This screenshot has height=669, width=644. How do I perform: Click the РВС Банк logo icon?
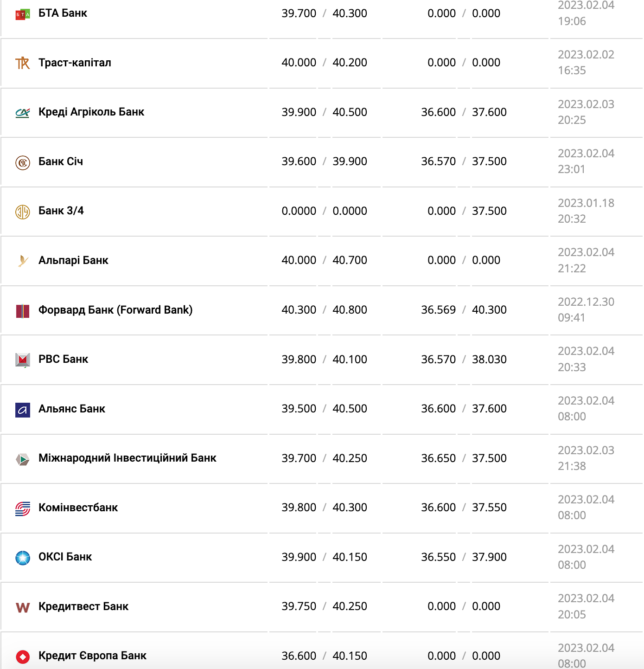tap(22, 360)
